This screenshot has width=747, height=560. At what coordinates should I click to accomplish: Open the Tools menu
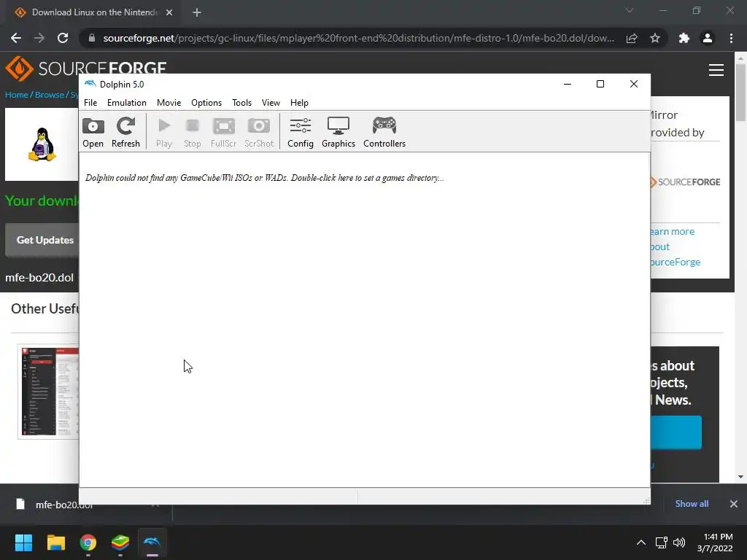241,102
